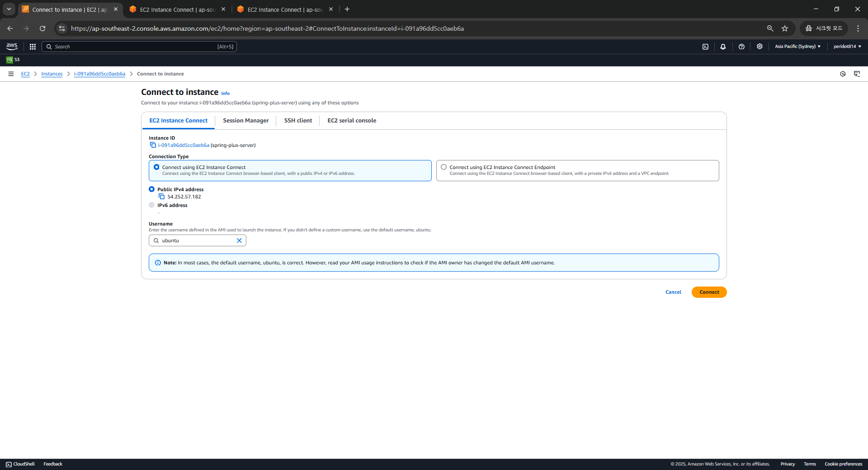View site information icon in address bar

click(62, 28)
